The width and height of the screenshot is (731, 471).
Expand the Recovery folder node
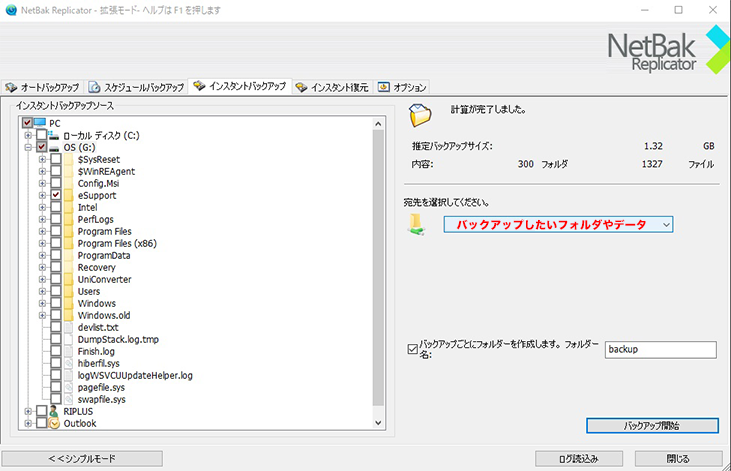click(42, 267)
